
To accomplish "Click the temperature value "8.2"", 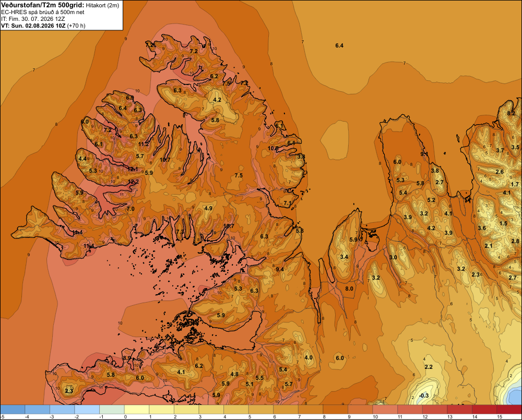I will pyautogui.click(x=511, y=113).
